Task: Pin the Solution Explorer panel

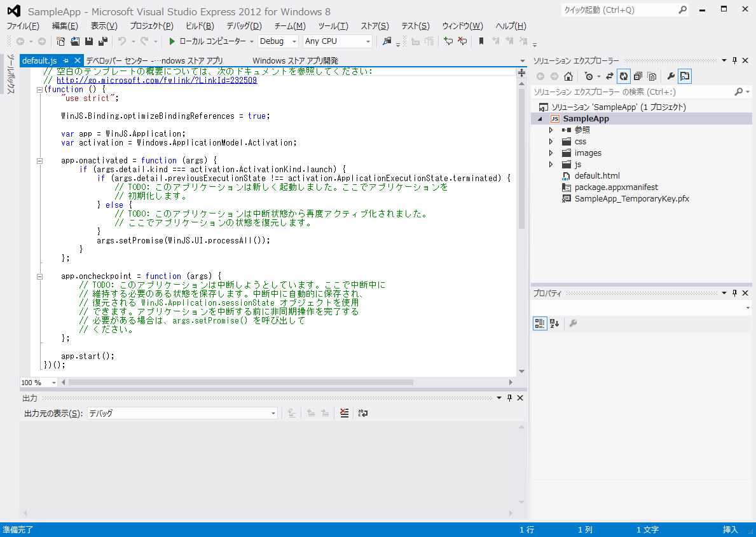Action: point(735,61)
